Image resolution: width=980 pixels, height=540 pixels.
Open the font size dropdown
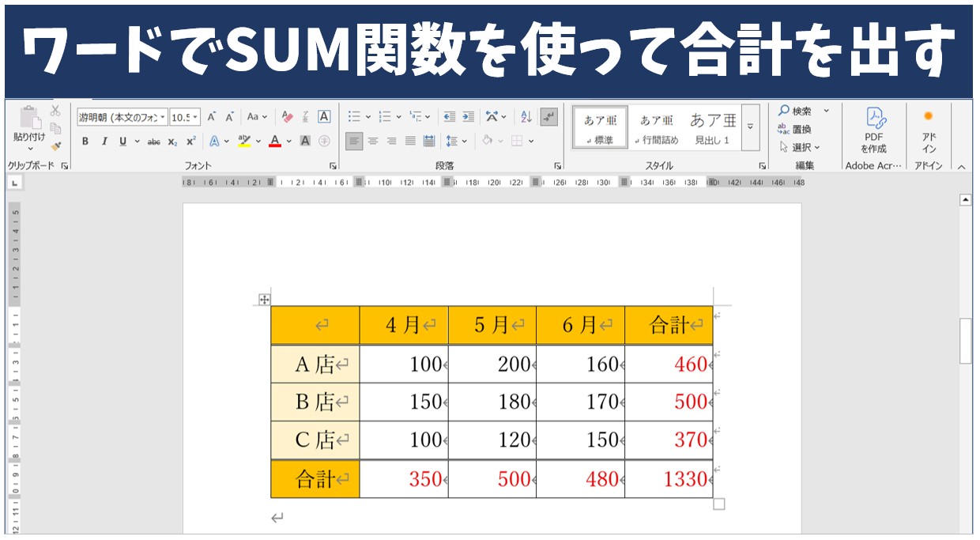click(x=195, y=117)
